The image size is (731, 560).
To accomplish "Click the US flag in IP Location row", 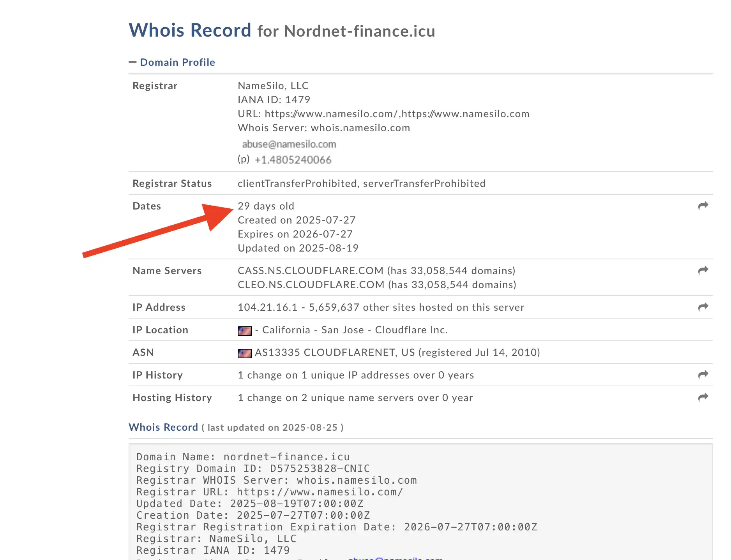I will click(244, 331).
